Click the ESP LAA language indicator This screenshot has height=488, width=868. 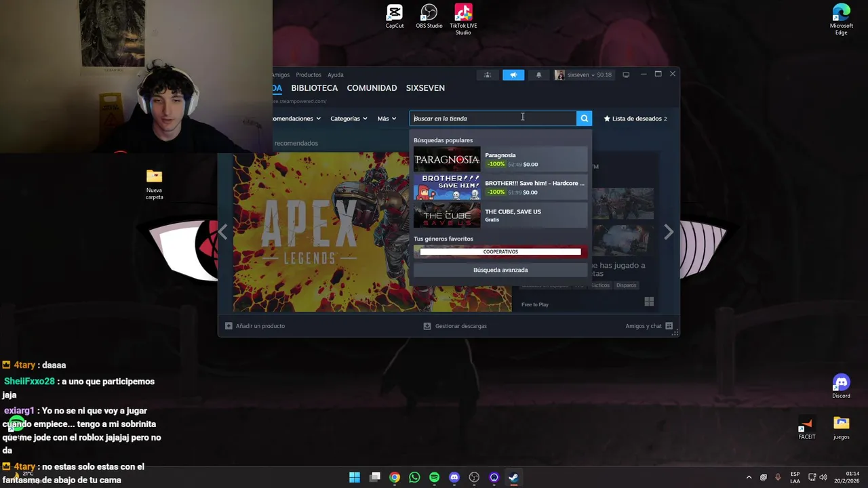pyautogui.click(x=795, y=477)
